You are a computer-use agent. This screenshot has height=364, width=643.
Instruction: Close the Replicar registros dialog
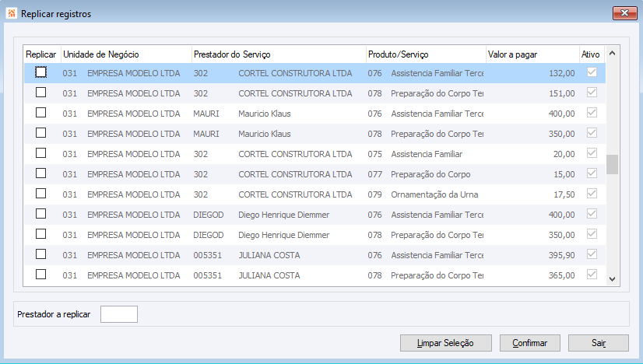(x=624, y=13)
